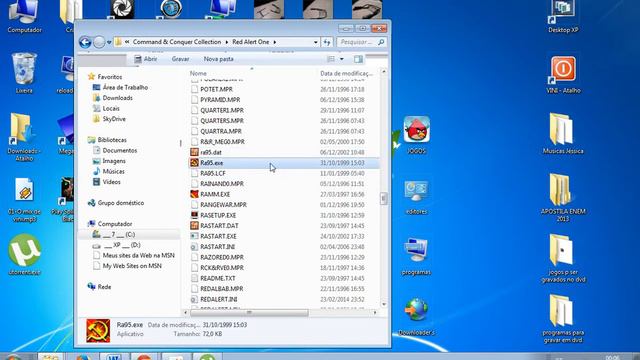The image size is (640, 360).
Task: Click the refresh button beside address bar
Action: tap(327, 42)
